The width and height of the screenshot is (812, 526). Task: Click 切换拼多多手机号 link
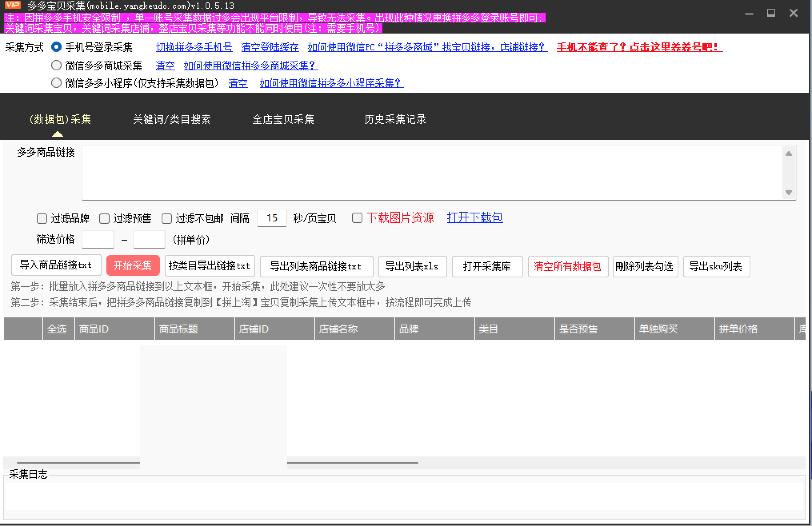[x=194, y=47]
